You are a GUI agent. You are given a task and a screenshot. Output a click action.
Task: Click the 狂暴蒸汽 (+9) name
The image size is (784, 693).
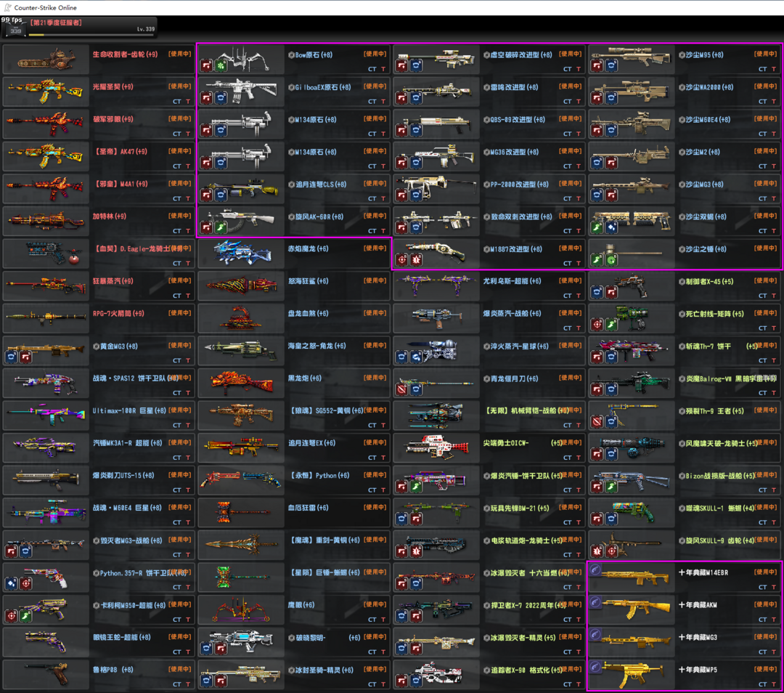[113, 281]
